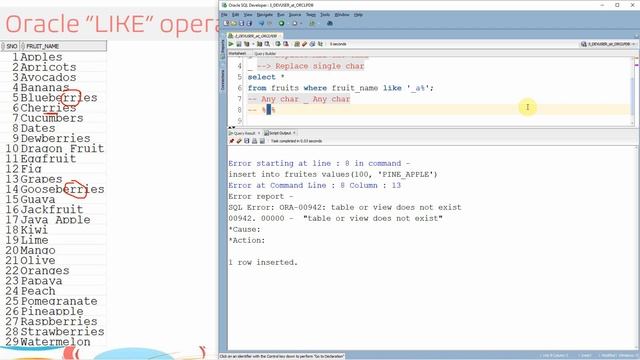The image size is (640, 360).
Task: Click the New file icon in main toolbar
Action: 226,23
